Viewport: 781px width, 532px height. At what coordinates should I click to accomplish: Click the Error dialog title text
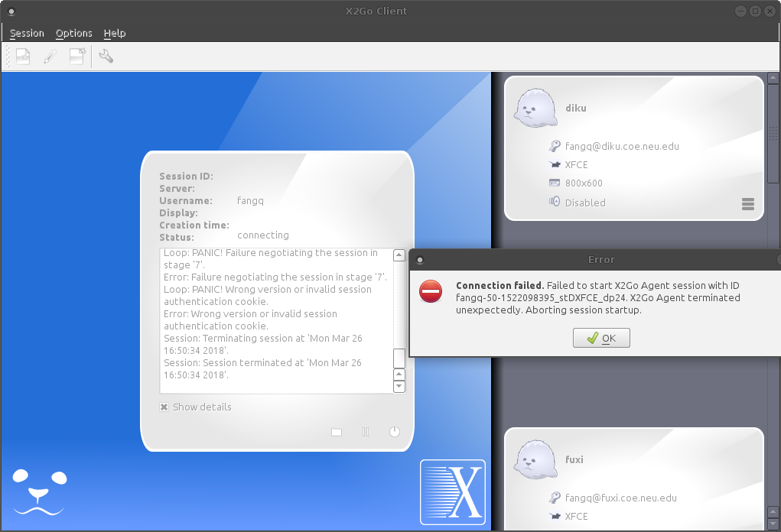601,260
